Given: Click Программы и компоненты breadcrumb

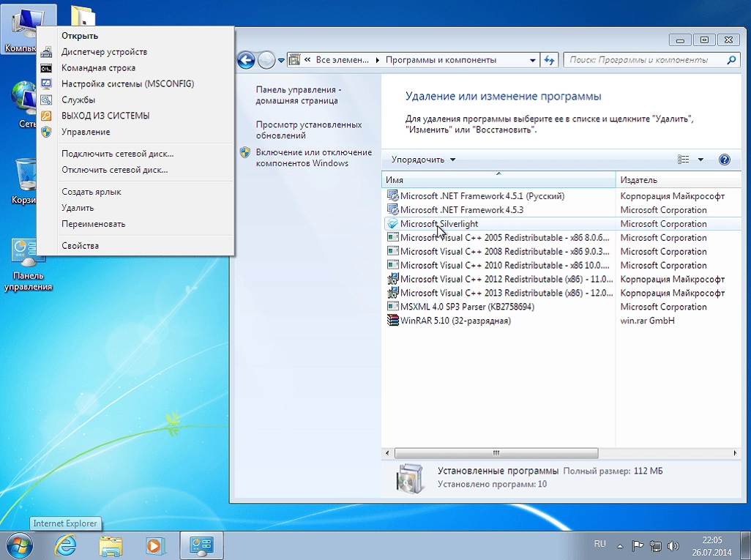Looking at the screenshot, I should click(441, 60).
